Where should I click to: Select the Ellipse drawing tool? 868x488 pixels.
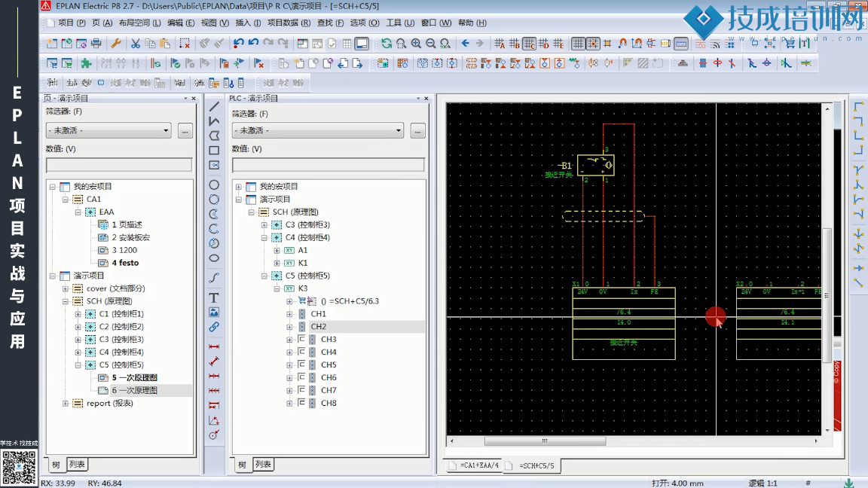click(214, 258)
